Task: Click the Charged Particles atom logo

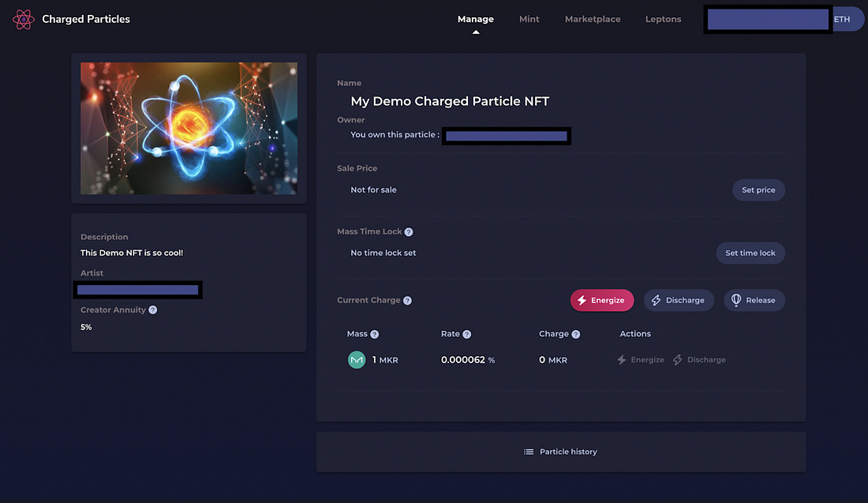Action: tap(23, 20)
